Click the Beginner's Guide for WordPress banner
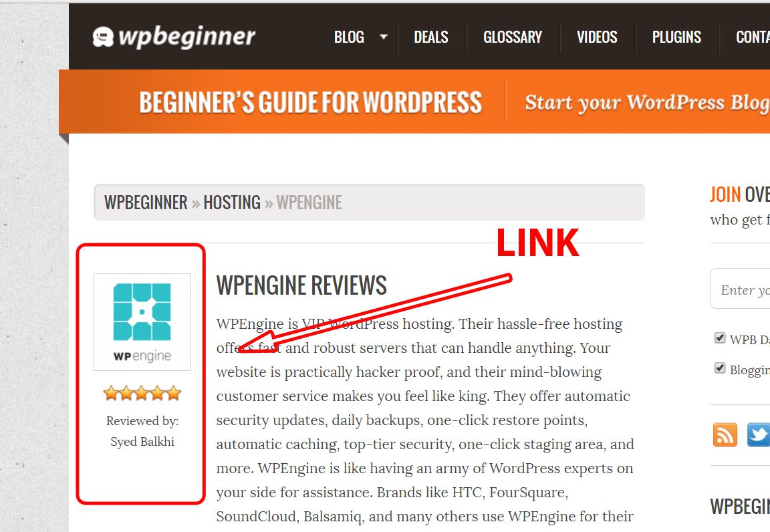 tap(310, 102)
